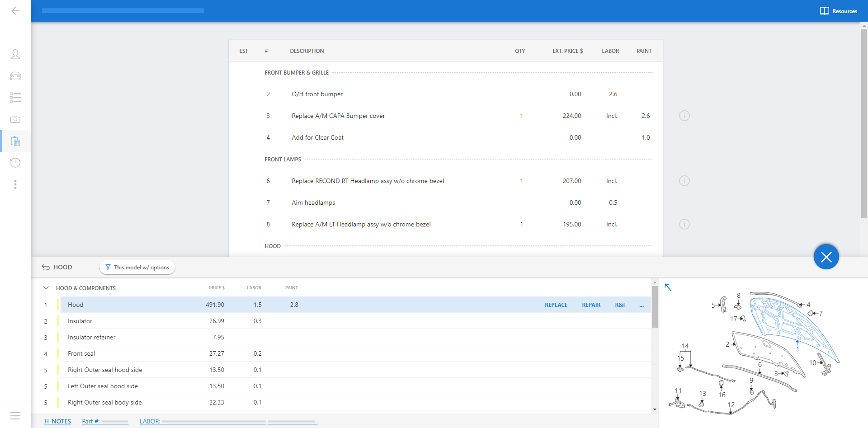Image resolution: width=868 pixels, height=428 pixels.
Task: Open This model w/ options filter
Action: (137, 267)
